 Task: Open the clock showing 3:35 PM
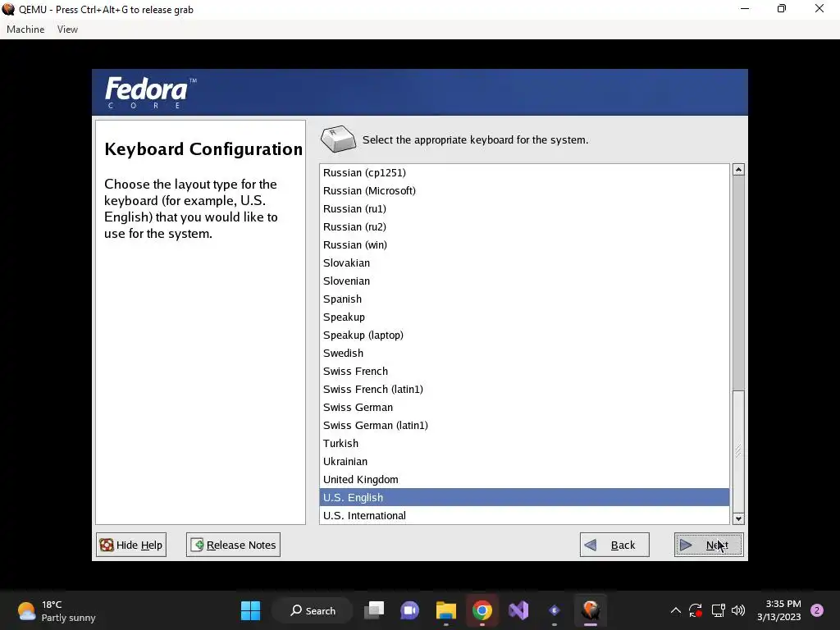779,610
